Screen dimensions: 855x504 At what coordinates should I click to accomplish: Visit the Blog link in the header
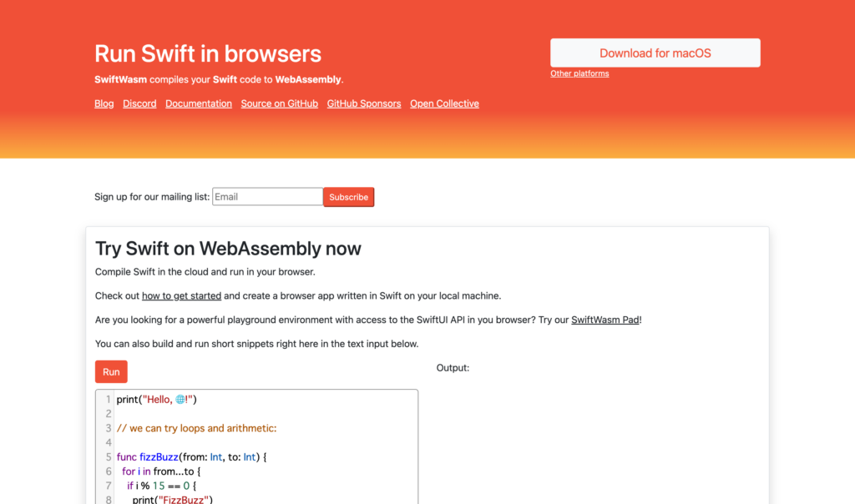(104, 103)
